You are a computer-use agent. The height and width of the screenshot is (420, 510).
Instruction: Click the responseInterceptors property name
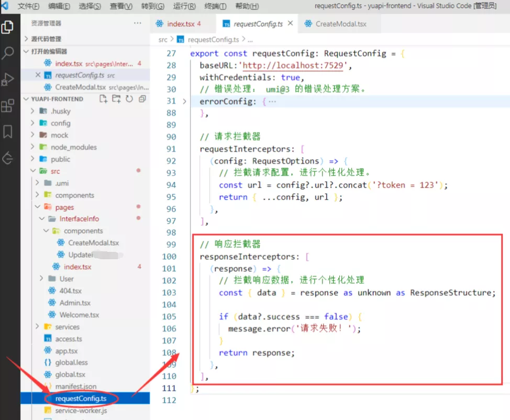(x=247, y=257)
